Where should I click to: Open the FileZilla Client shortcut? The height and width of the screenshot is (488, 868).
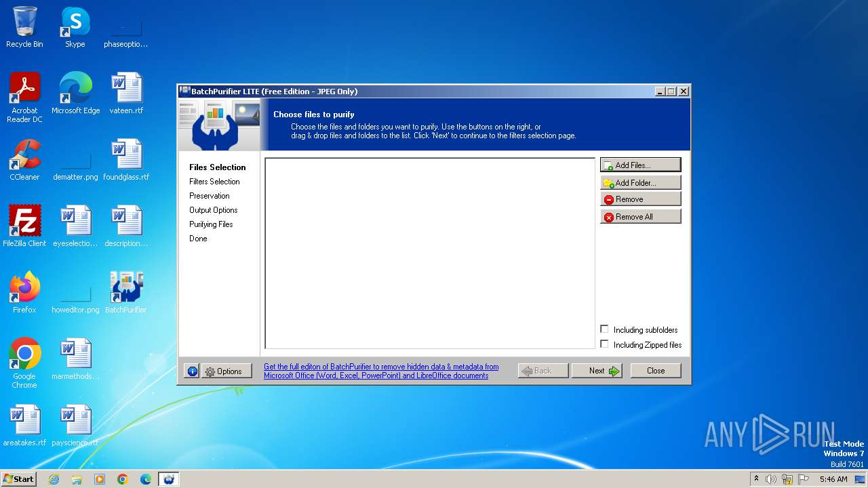coord(24,226)
